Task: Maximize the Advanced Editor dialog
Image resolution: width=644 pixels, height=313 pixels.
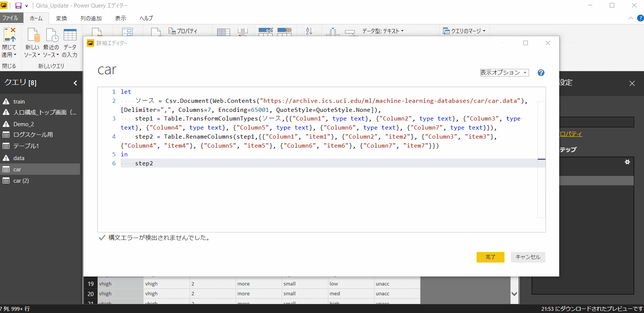Action: point(526,43)
